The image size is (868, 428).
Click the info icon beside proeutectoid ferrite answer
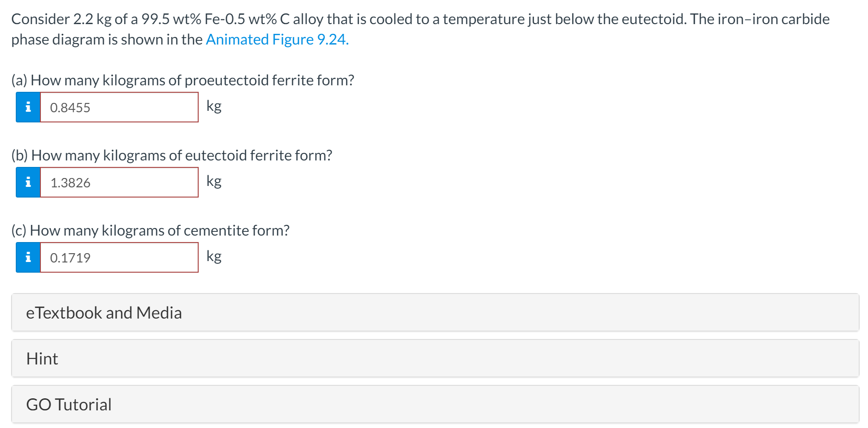28,107
